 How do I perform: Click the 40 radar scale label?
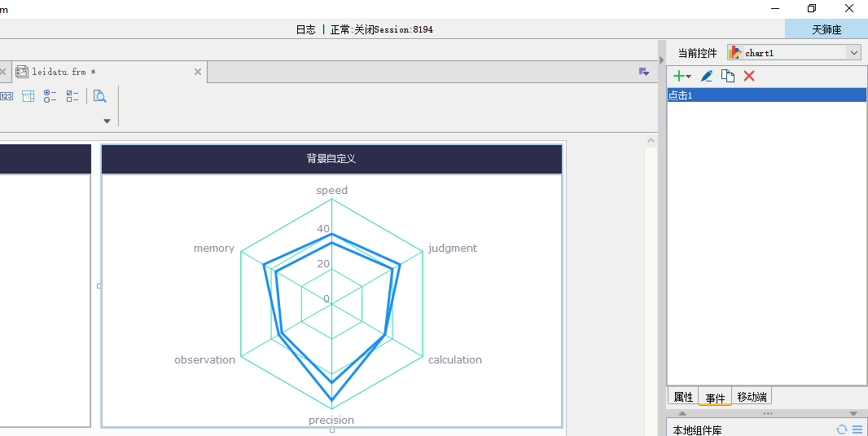(322, 229)
